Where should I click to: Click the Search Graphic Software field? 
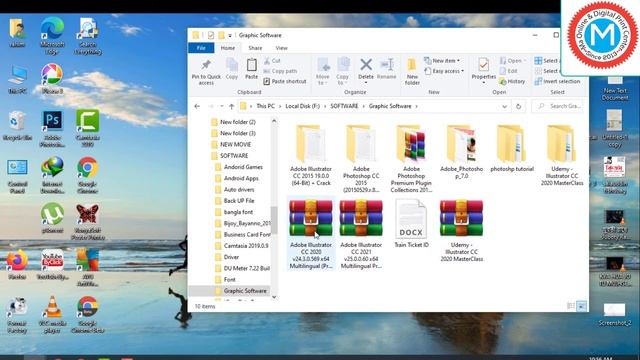tap(558, 106)
